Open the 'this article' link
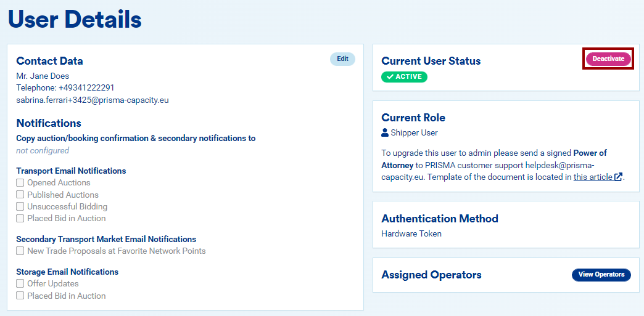644x316 pixels. point(592,177)
